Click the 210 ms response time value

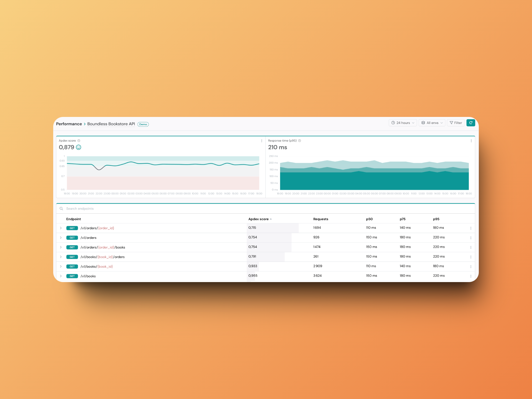[x=278, y=147]
